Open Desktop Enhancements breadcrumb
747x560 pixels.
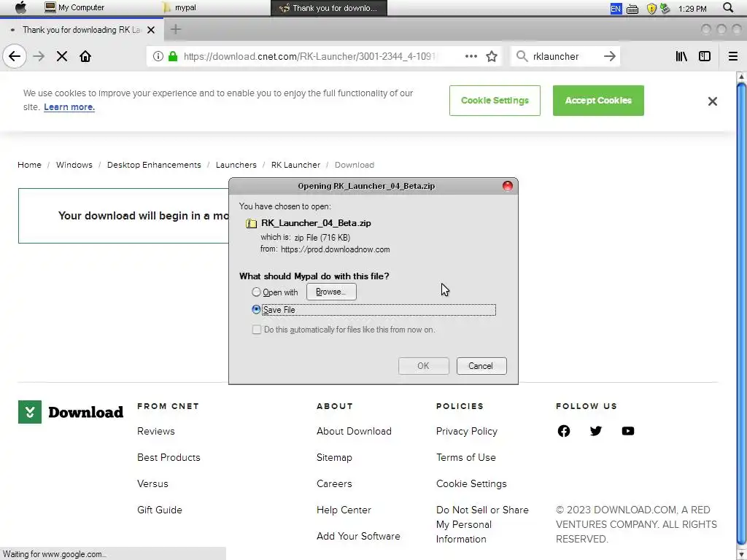(x=154, y=165)
